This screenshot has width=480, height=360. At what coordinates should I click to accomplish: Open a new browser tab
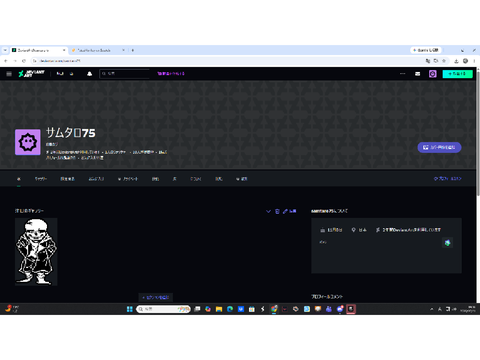(133, 50)
